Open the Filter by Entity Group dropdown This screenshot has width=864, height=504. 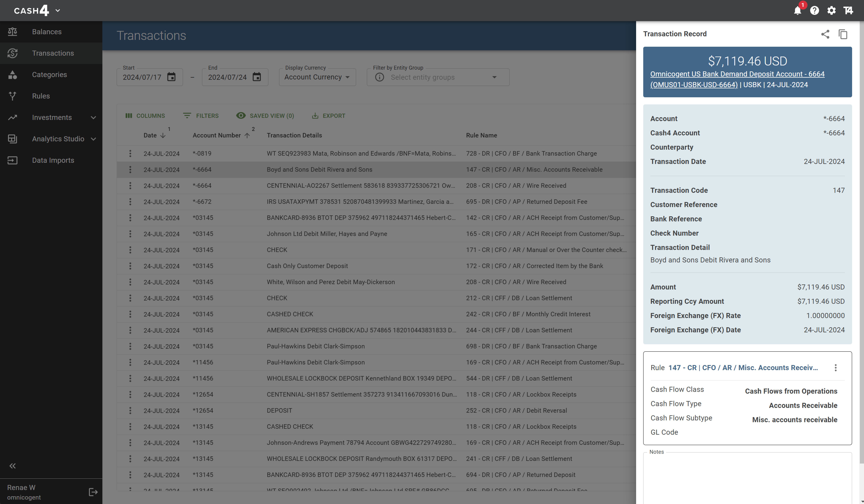pos(438,77)
